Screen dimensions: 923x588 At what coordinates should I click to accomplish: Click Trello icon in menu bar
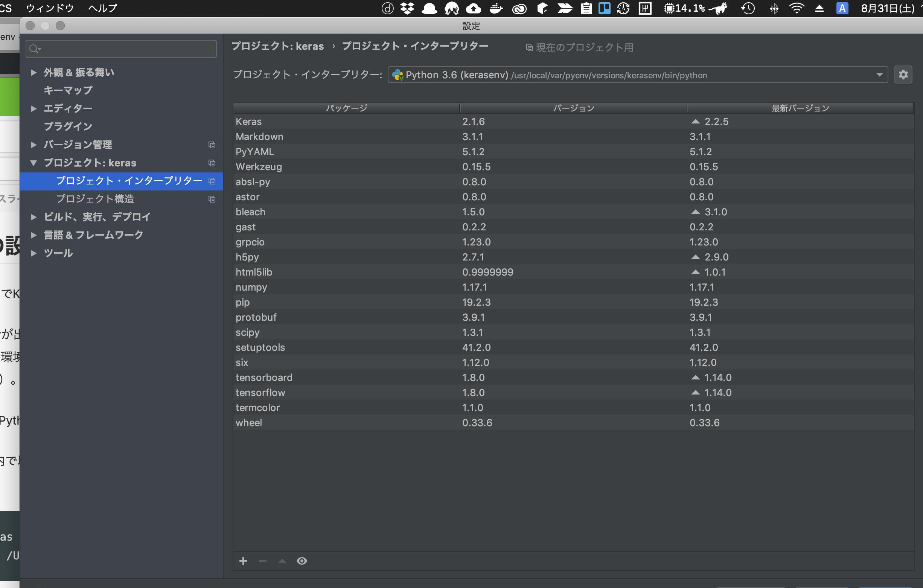[605, 8]
